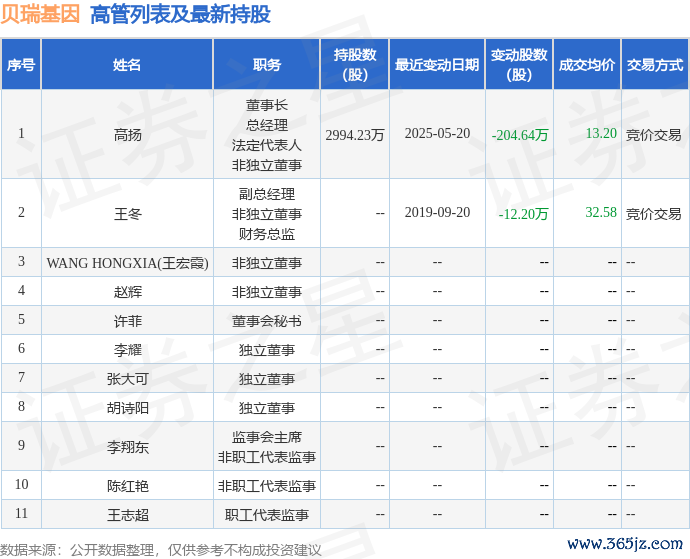Select the 姓名 column header
The width and height of the screenshot is (690, 559).
click(127, 65)
